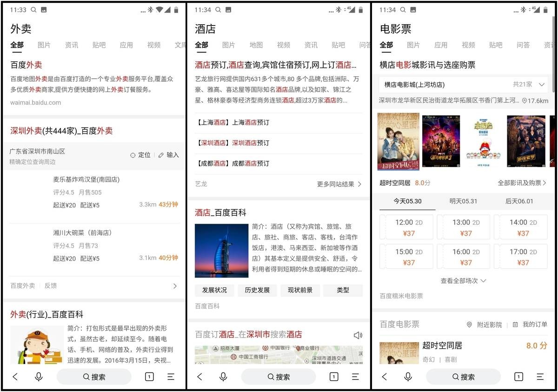558x392 pixels.
Task: Open map preview under 百度订酒店
Action: point(279,354)
